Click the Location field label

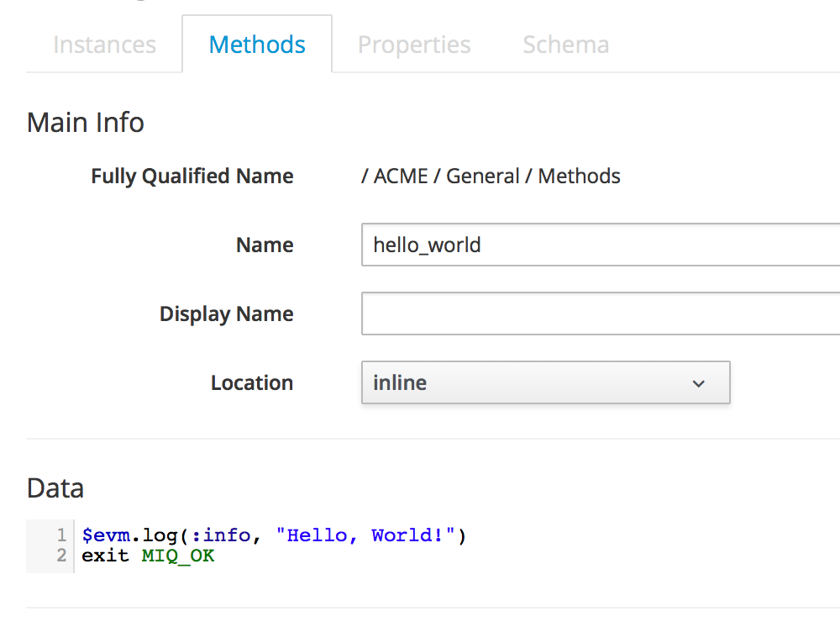click(251, 382)
